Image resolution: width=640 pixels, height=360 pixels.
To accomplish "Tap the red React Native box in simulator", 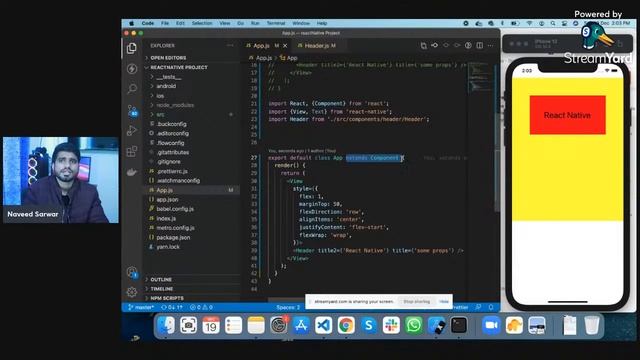I will (x=567, y=115).
